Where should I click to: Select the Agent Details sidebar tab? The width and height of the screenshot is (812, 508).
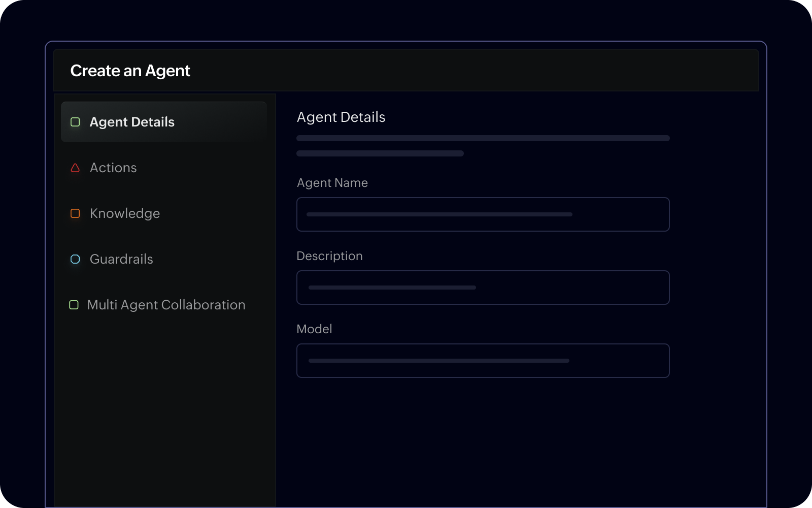[x=164, y=122]
